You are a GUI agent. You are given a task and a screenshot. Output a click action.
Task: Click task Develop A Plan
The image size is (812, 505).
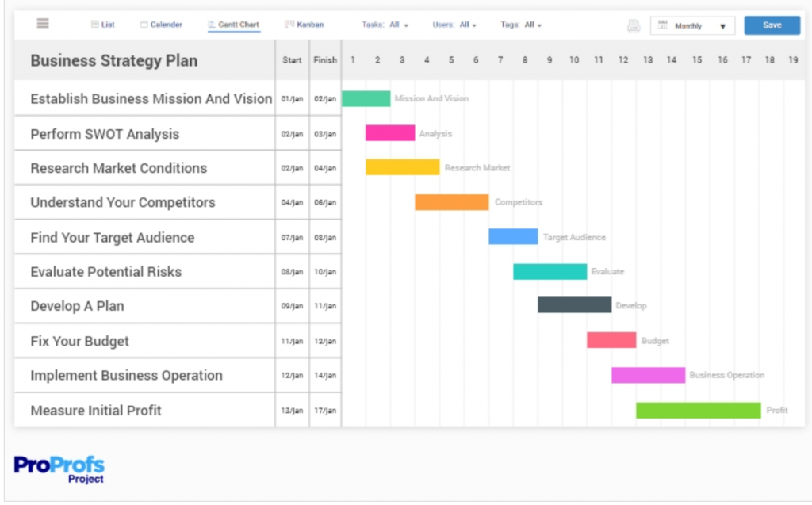click(x=77, y=306)
